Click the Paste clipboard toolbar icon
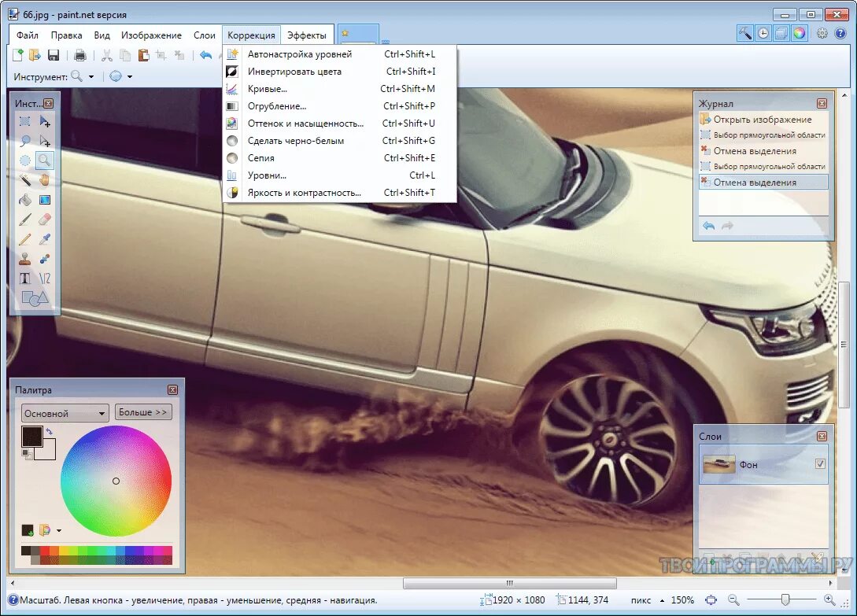Viewport: 857px width, 616px height. click(143, 54)
